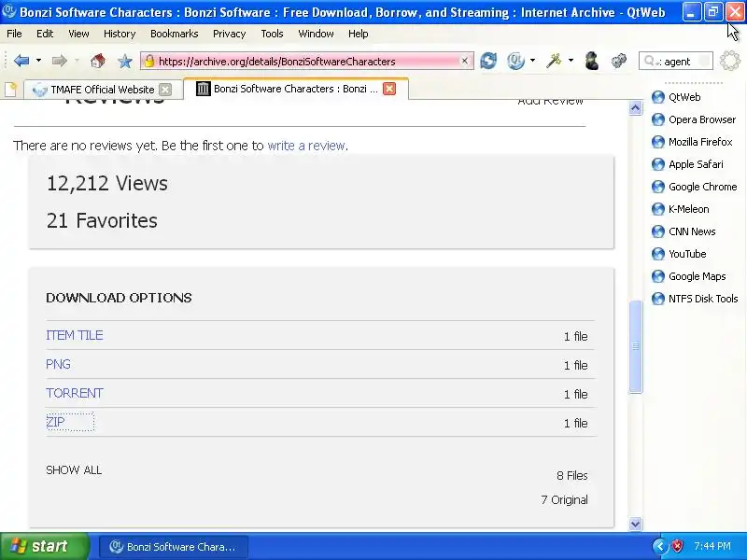Click the address bar URL field
Viewport: 747px width, 560px height.
[307, 61]
